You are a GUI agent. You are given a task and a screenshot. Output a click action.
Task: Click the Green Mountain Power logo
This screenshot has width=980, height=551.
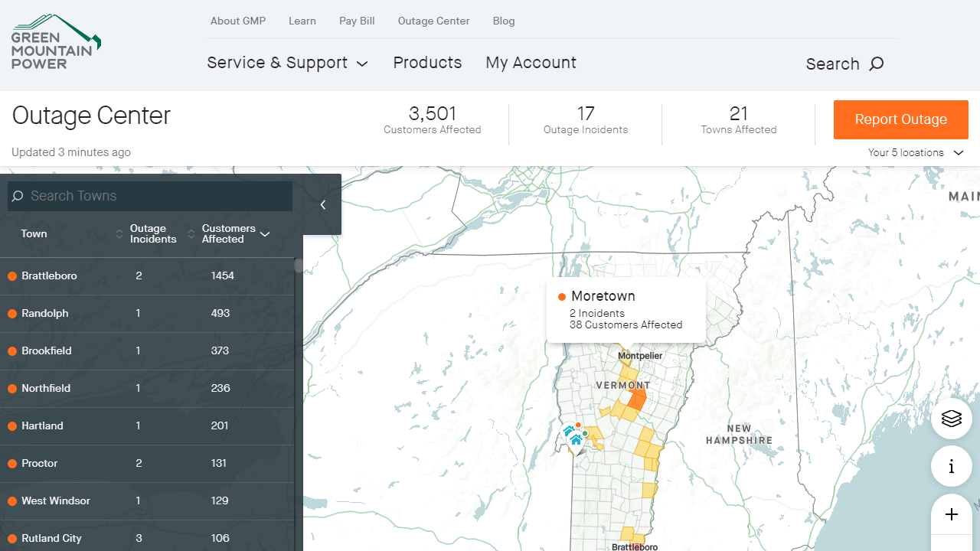[56, 41]
